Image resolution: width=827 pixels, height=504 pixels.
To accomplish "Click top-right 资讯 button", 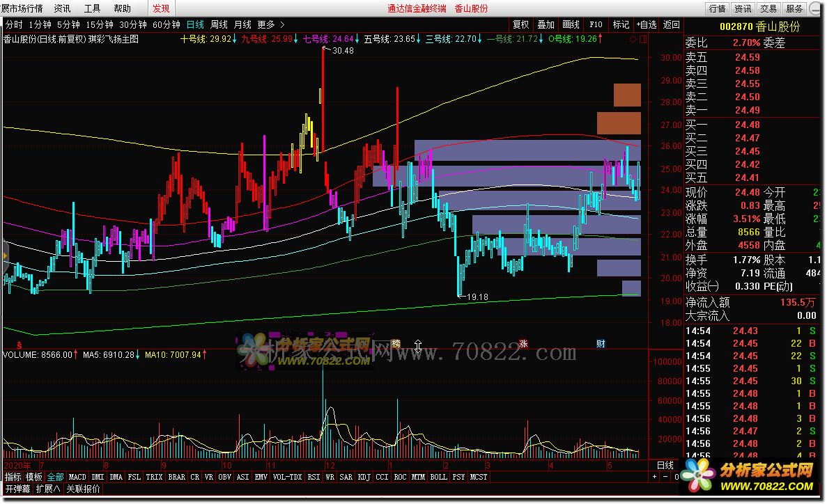I will (743, 8).
